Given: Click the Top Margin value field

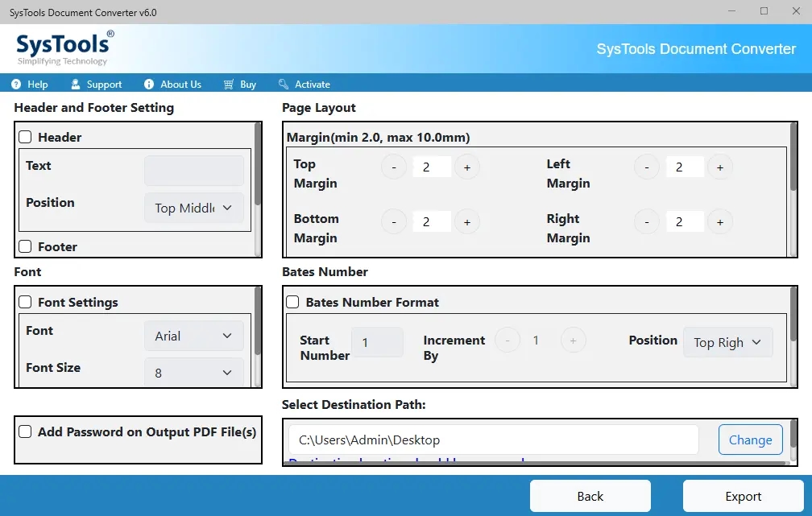Looking at the screenshot, I should point(432,167).
